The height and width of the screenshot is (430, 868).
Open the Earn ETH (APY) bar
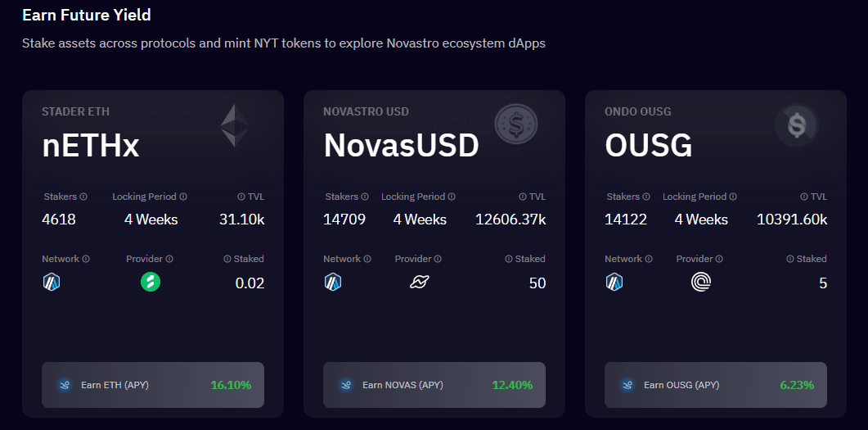click(153, 385)
